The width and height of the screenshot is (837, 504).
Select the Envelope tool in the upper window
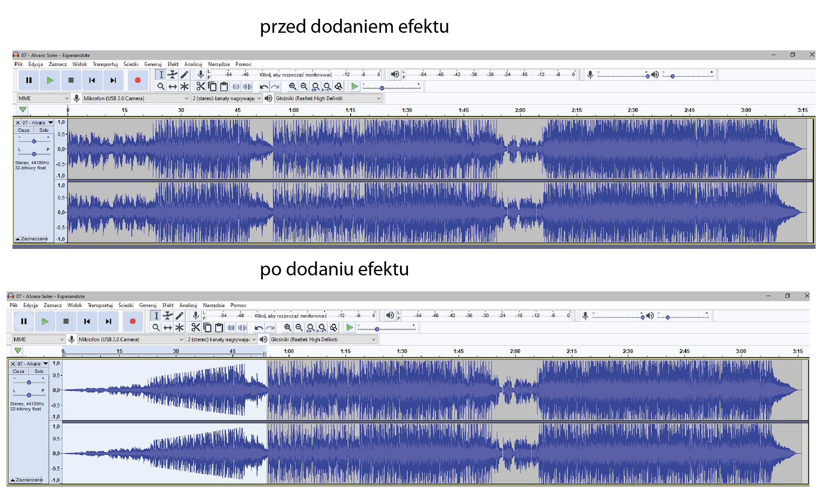pyautogui.click(x=172, y=75)
